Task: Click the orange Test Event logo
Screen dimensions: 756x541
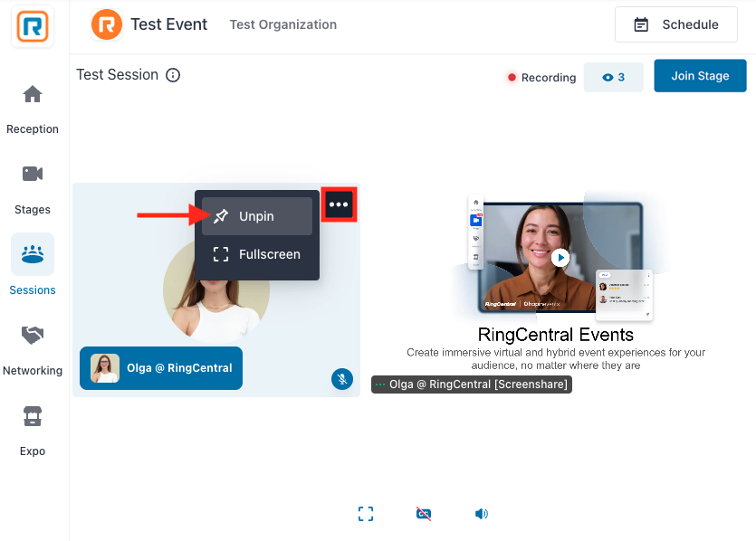Action: [x=107, y=24]
